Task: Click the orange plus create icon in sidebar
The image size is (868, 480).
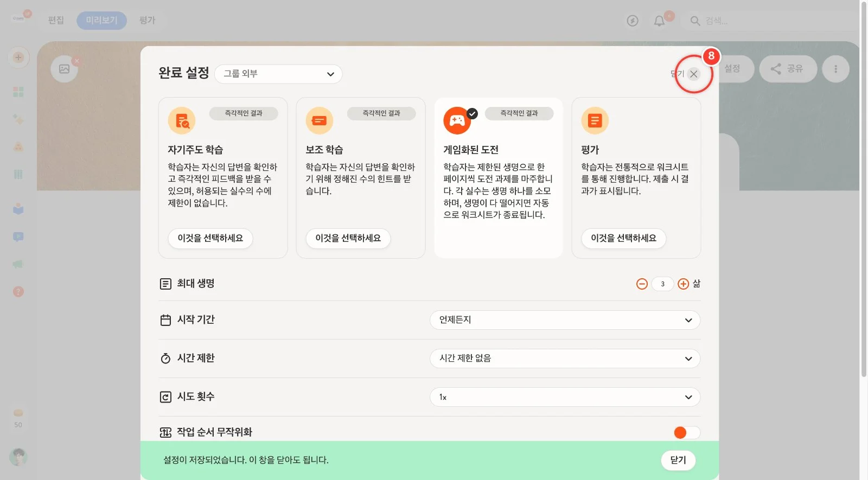Action: pos(18,57)
